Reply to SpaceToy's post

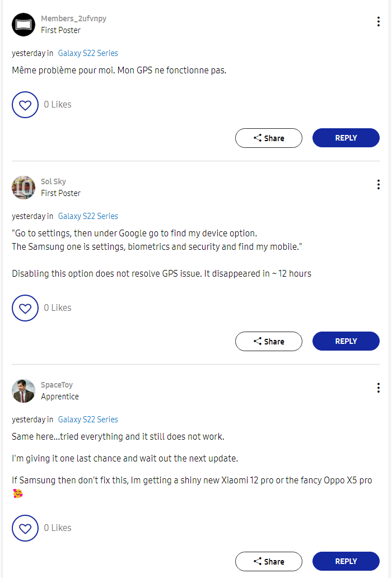pos(346,561)
